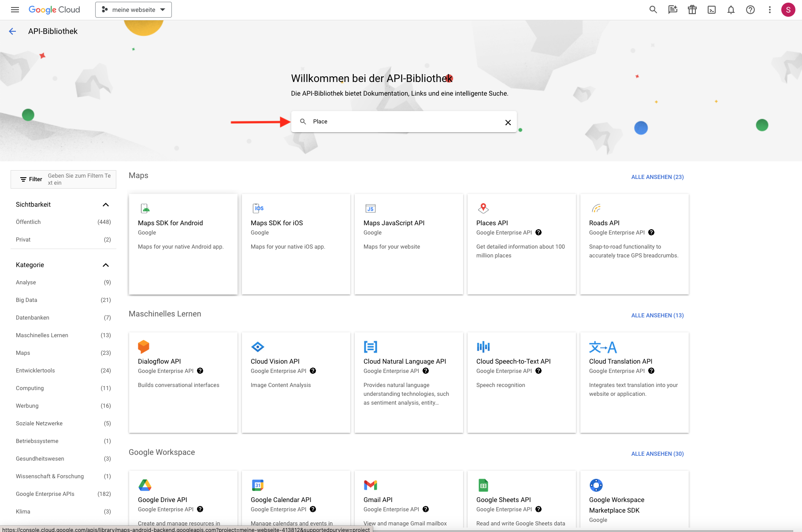This screenshot has width=802, height=532.
Task: Clear the search field with X
Action: [508, 123]
